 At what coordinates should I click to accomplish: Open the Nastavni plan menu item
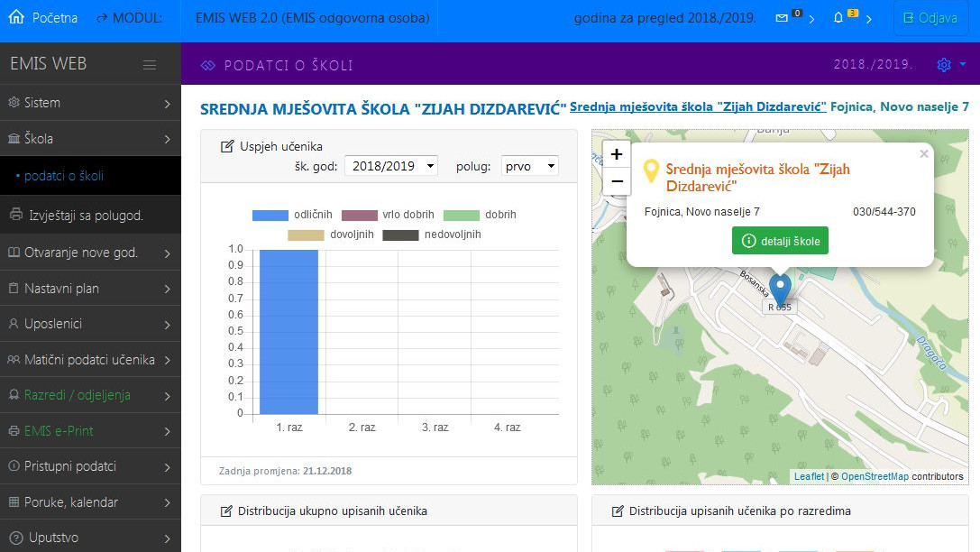tap(91, 289)
